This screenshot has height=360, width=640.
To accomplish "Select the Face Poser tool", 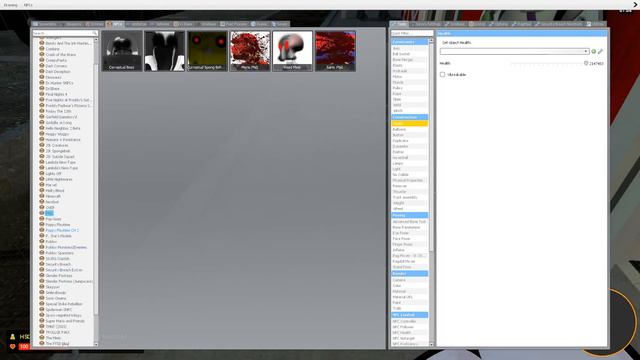I will point(409,238).
